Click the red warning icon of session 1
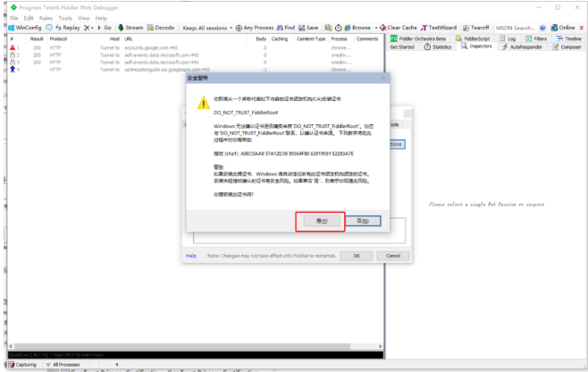Image resolution: width=588 pixels, height=372 pixels. point(13,47)
